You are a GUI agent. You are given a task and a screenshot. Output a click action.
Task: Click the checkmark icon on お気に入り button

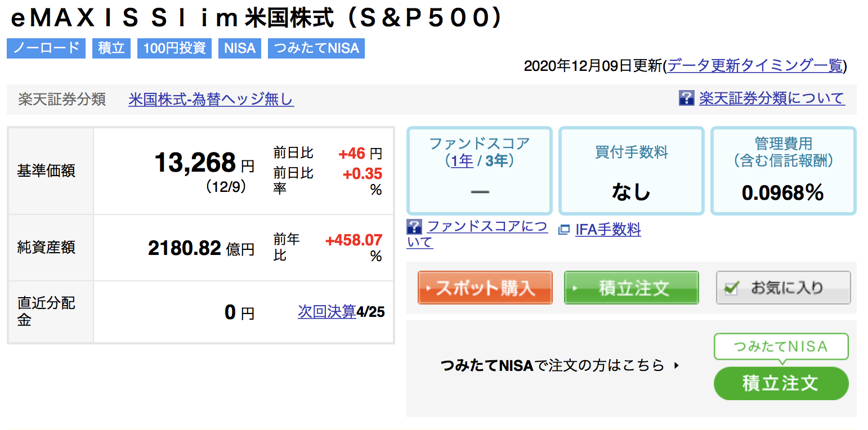click(731, 288)
